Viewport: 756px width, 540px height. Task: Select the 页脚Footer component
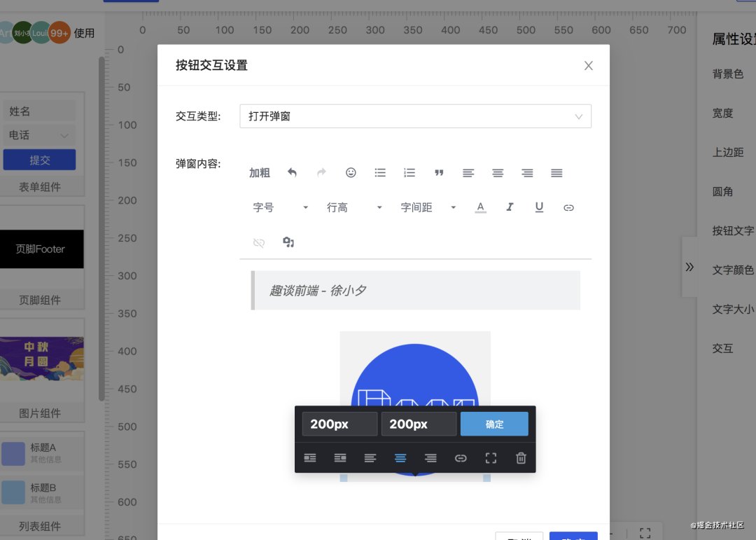click(x=41, y=249)
